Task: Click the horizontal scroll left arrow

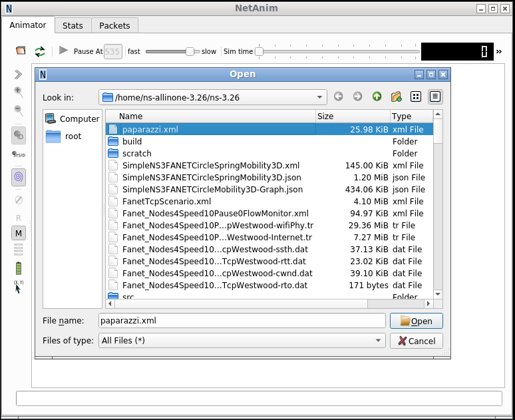Action: pos(110,304)
